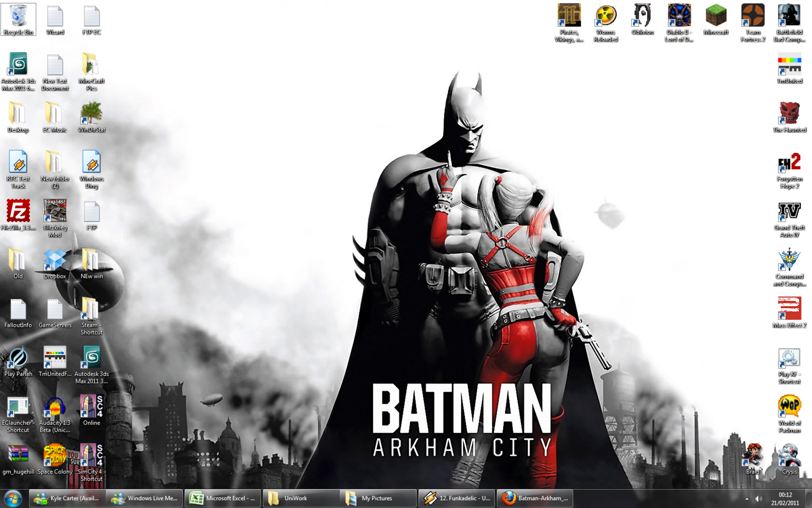The image size is (812, 508).
Task: Open the volume speaker tray icon
Action: (x=759, y=499)
